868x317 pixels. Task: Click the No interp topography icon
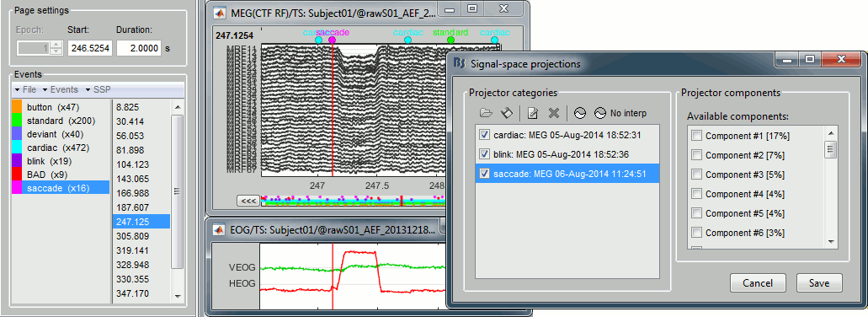(600, 113)
